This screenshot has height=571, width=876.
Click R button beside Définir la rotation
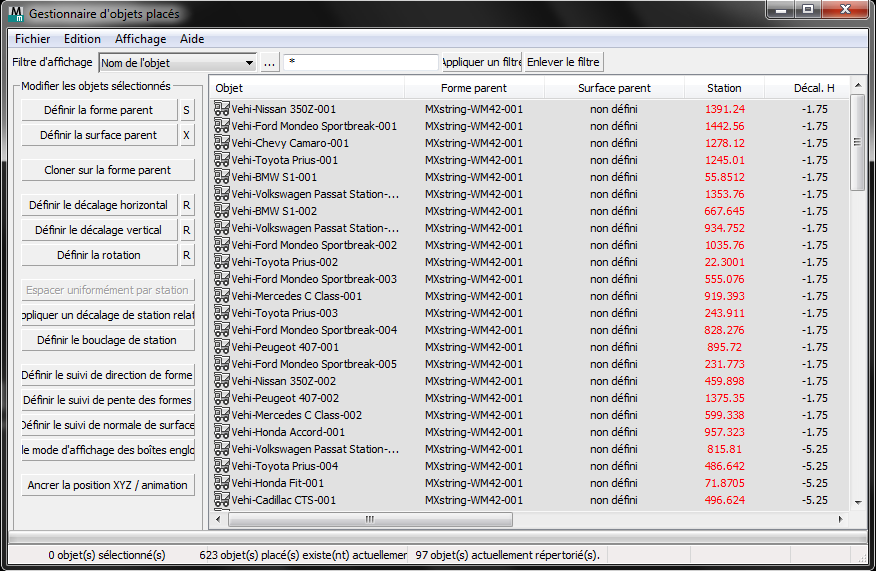tap(187, 255)
